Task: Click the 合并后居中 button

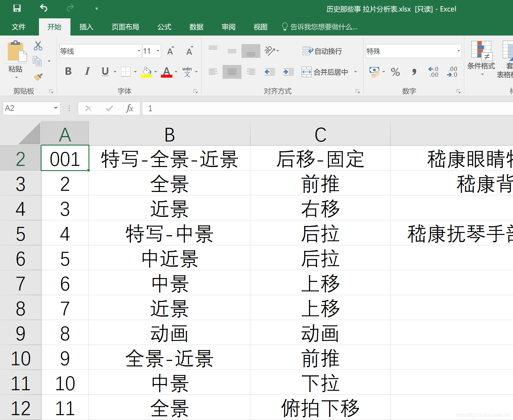Action: 325,72
